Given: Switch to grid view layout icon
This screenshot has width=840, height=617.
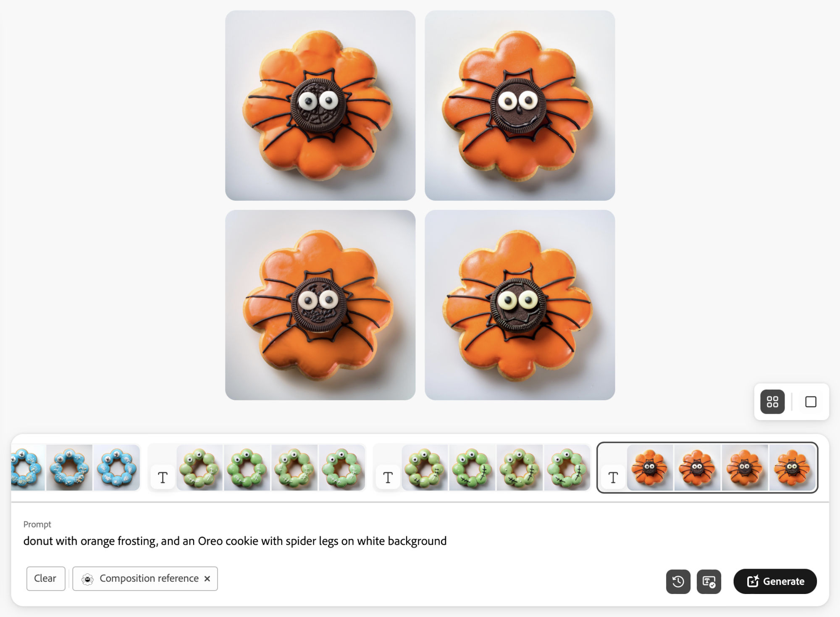Looking at the screenshot, I should (772, 402).
